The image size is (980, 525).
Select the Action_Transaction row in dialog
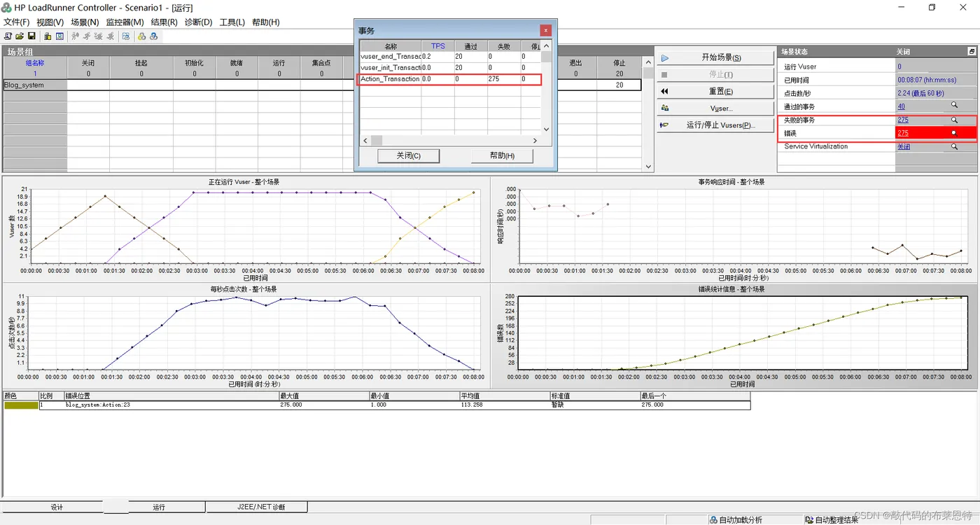pos(450,79)
